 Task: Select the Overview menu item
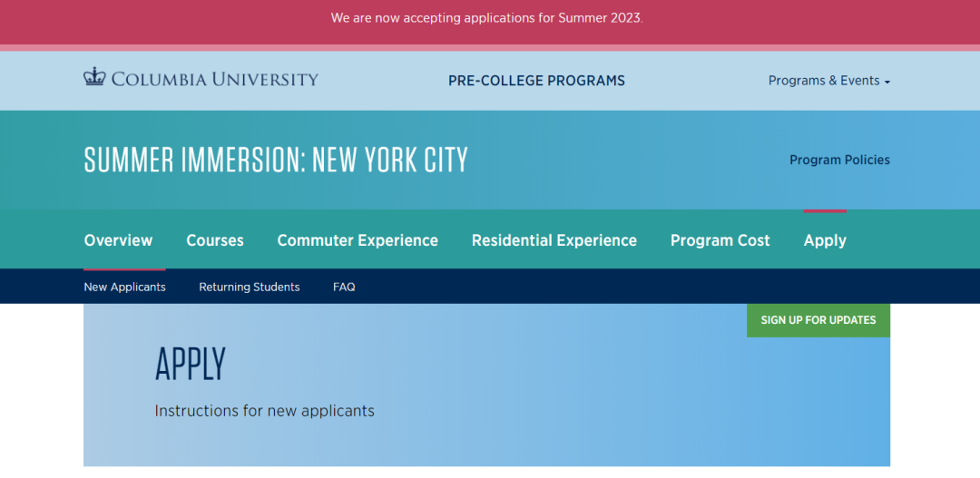[118, 240]
